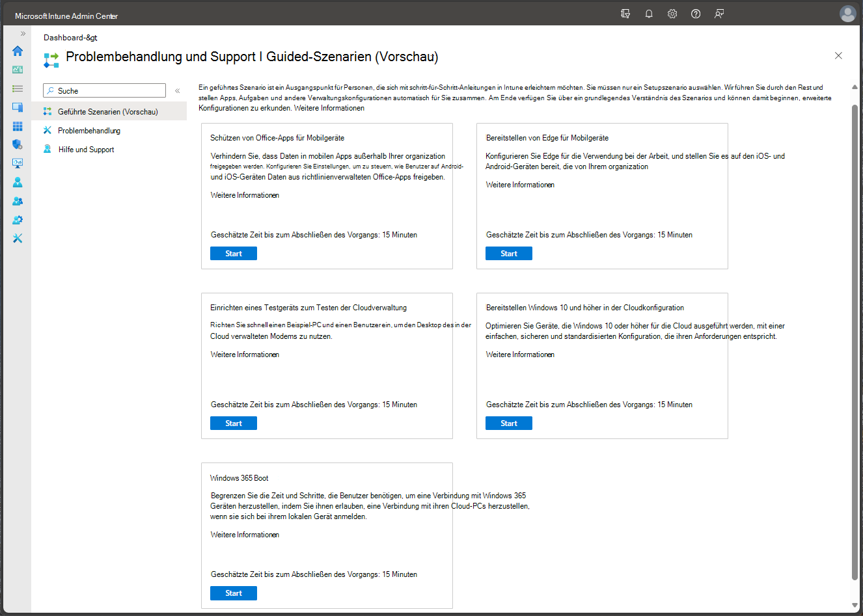
Task: Start the Bereitstellen von Edge scenario
Action: point(509,254)
